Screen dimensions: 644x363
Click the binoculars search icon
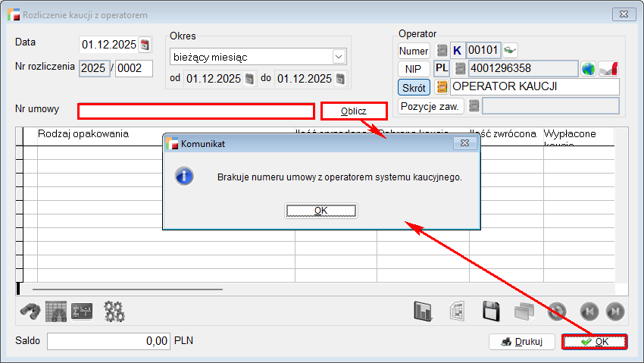pyautogui.click(x=30, y=311)
